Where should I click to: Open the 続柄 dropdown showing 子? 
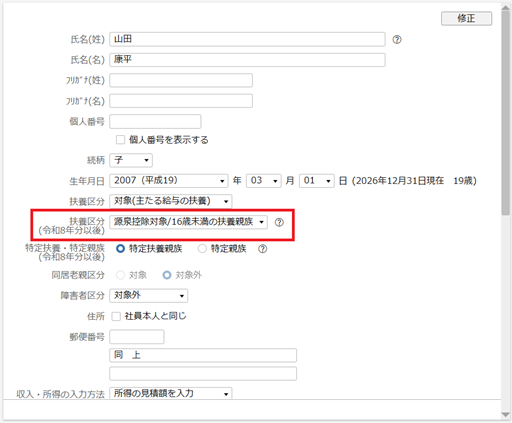tap(131, 160)
